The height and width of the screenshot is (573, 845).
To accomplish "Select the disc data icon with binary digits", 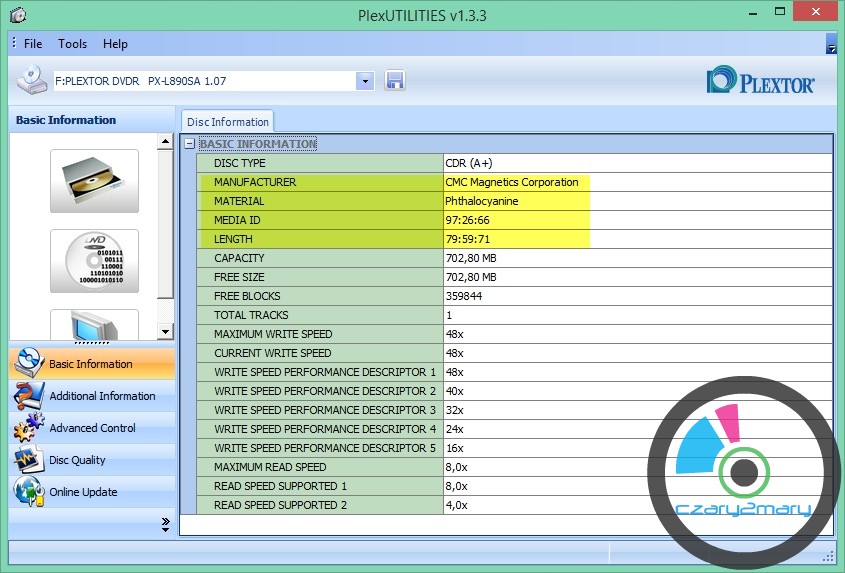I will (94, 260).
